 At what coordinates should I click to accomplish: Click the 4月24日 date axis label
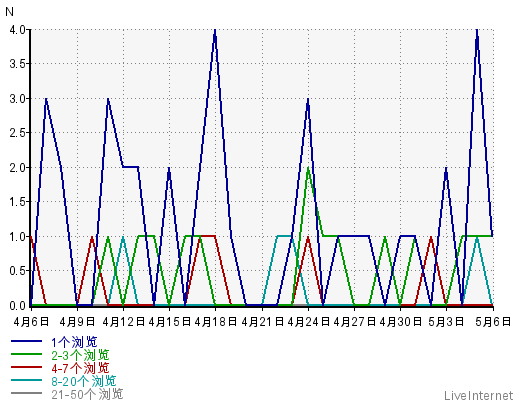(x=308, y=321)
